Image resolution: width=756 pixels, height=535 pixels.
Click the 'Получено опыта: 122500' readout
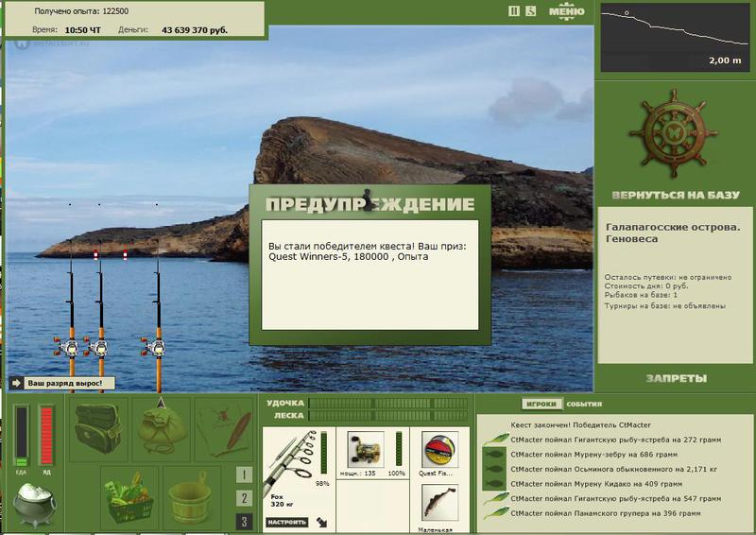tap(81, 11)
